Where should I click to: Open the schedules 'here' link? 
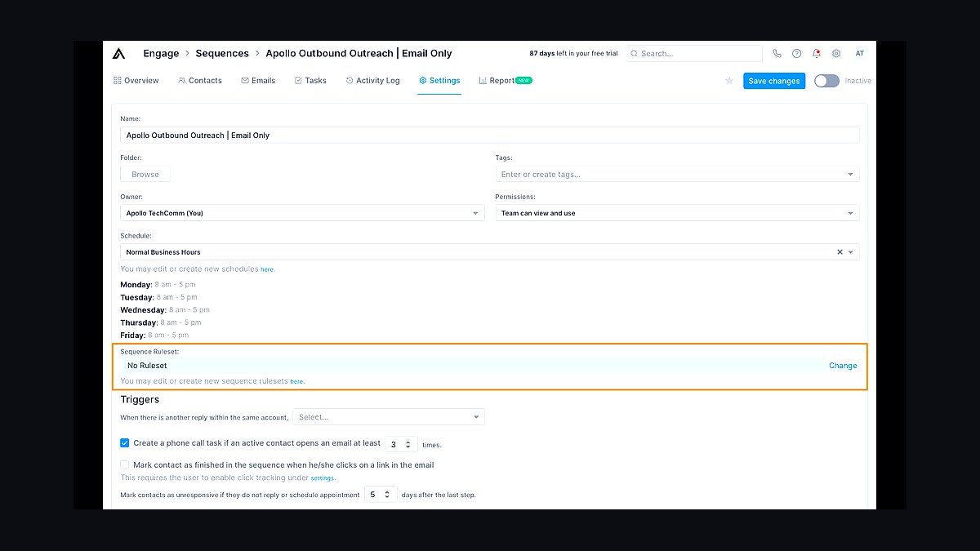click(267, 269)
